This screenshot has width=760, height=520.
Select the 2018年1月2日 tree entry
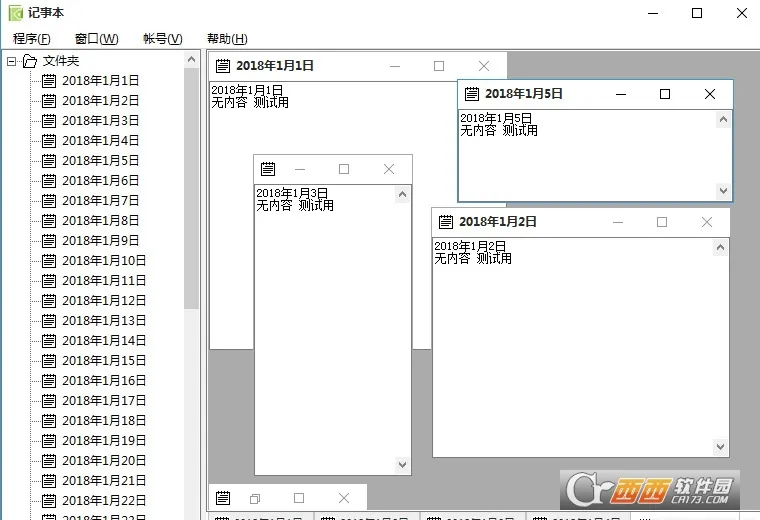click(100, 100)
